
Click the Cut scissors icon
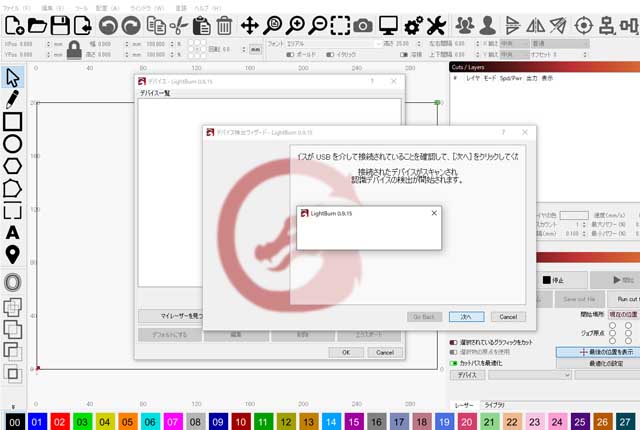click(x=178, y=26)
